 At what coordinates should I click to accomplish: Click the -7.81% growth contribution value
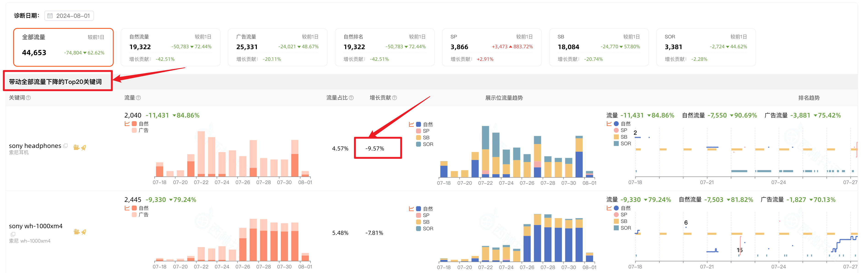(374, 233)
